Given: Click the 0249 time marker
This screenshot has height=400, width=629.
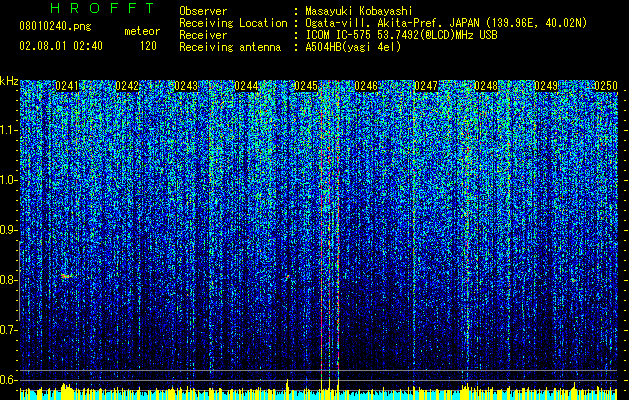Looking at the screenshot, I should coord(546,86).
